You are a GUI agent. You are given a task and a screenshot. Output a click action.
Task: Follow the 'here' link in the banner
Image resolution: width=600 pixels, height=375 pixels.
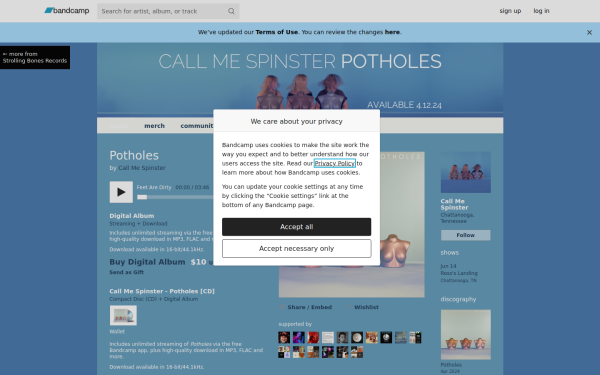coord(392,32)
